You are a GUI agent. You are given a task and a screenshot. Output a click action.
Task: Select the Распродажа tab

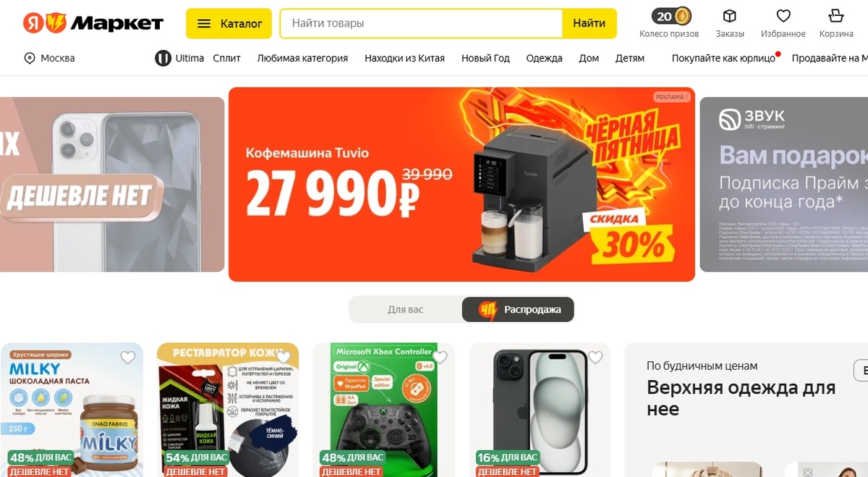pos(518,309)
